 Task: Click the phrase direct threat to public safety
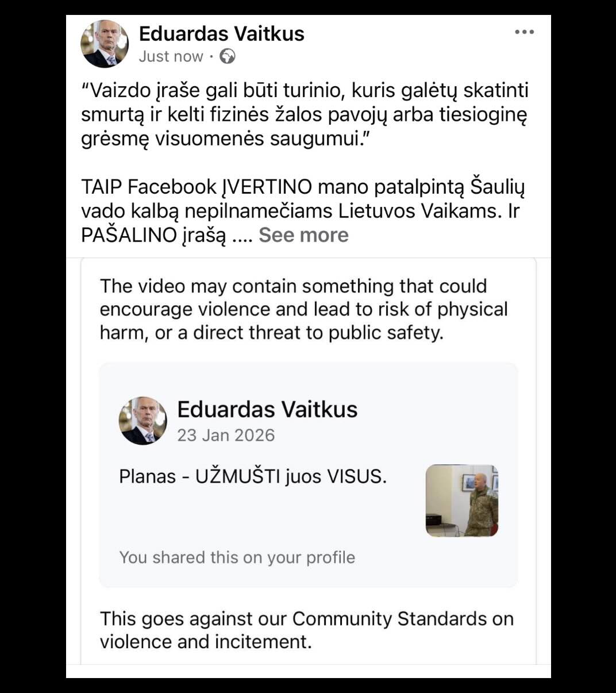318,333
